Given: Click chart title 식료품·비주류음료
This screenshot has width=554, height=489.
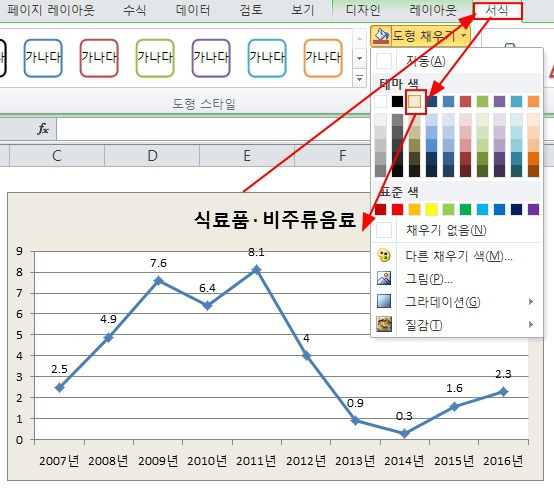Looking at the screenshot, I should pyautogui.click(x=275, y=220).
